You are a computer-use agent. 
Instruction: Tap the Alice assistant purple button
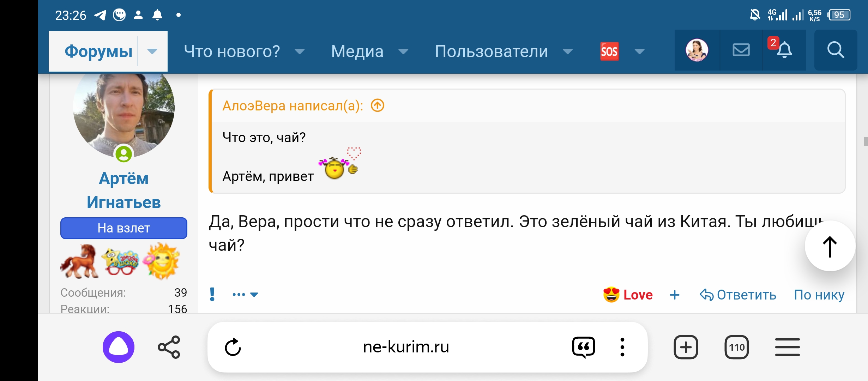tap(119, 347)
